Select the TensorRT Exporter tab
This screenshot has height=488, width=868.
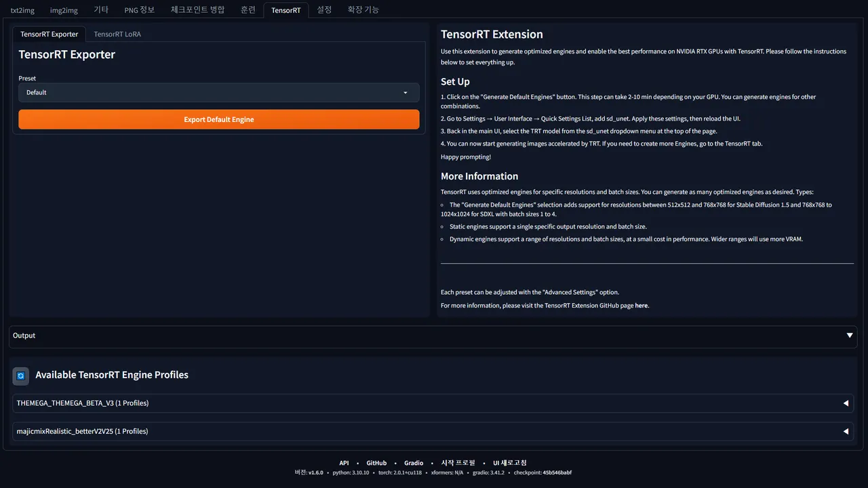click(50, 34)
